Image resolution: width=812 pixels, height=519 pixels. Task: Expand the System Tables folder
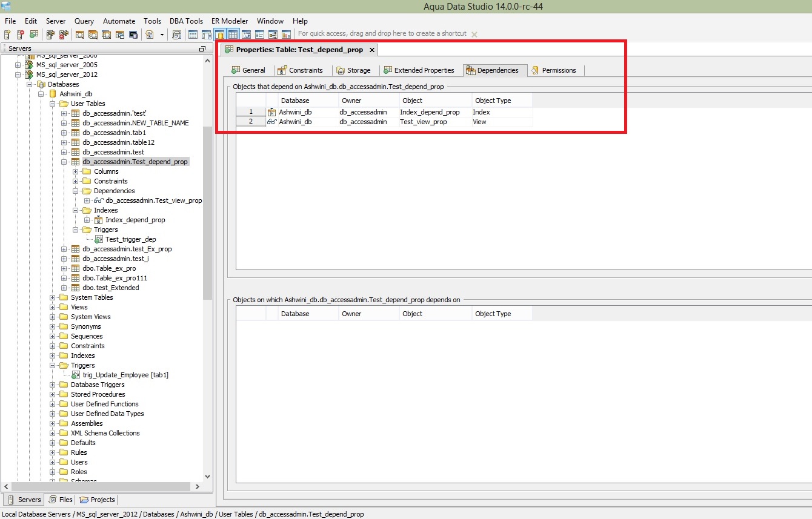pos(53,297)
